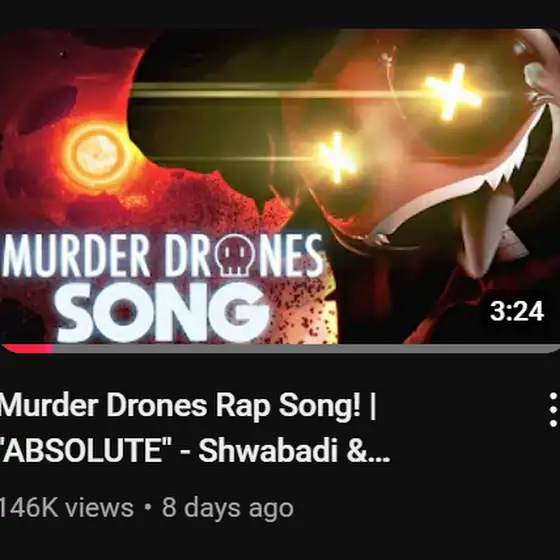The height and width of the screenshot is (560, 560).
Task: Click the "146K views" text
Action: (x=66, y=508)
